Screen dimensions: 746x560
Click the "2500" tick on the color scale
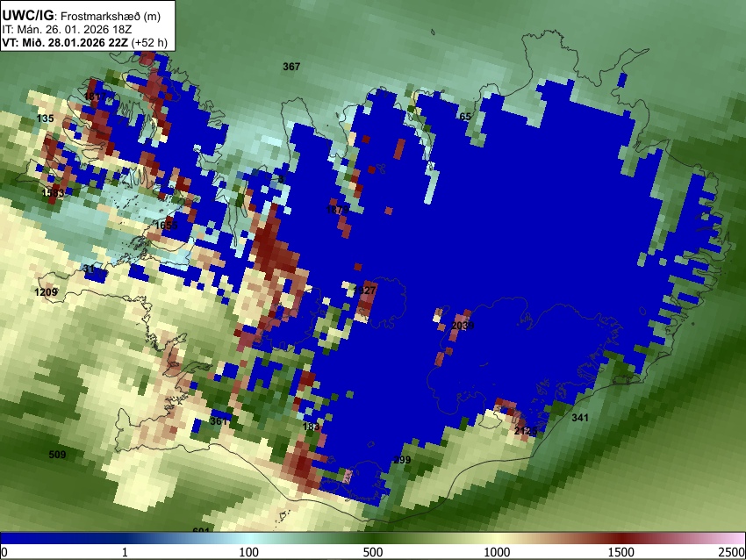coord(732,552)
